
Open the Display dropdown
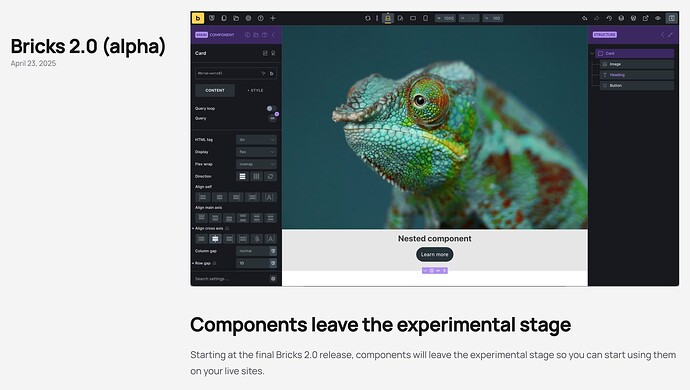point(256,152)
